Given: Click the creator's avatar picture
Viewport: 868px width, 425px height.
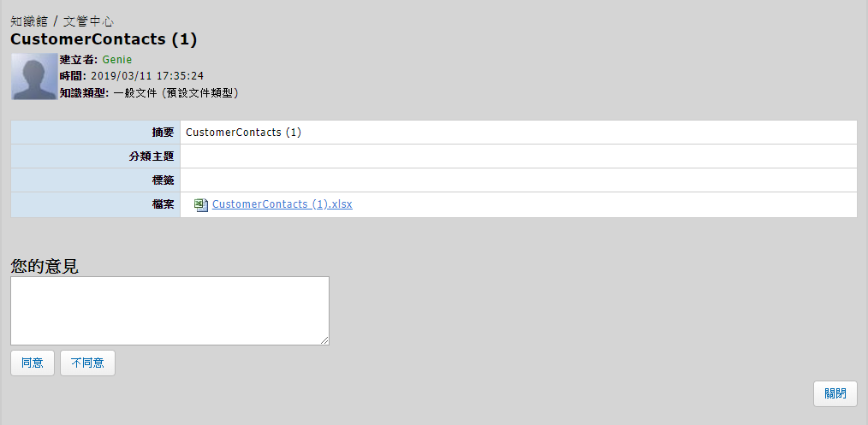Looking at the screenshot, I should coord(34,77).
